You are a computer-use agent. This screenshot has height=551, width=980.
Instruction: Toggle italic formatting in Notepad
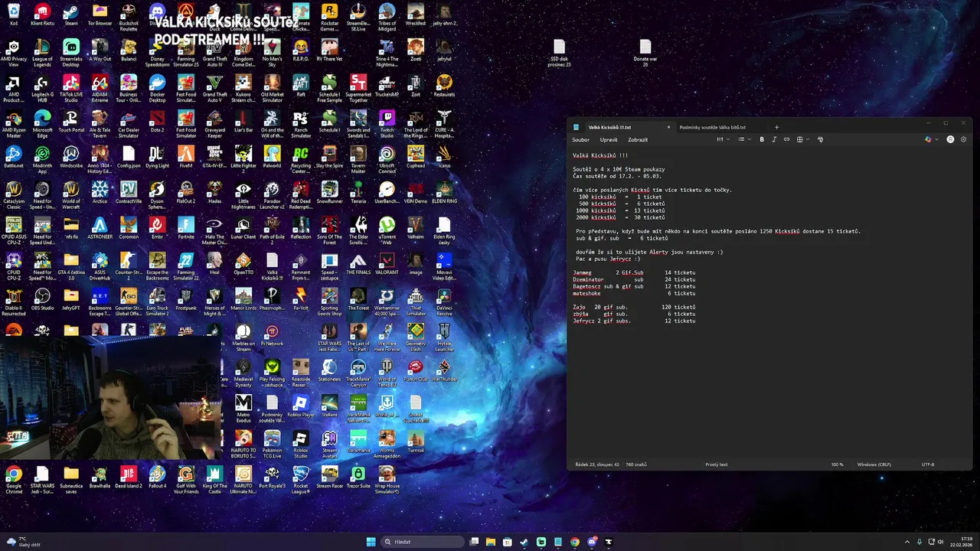(774, 139)
